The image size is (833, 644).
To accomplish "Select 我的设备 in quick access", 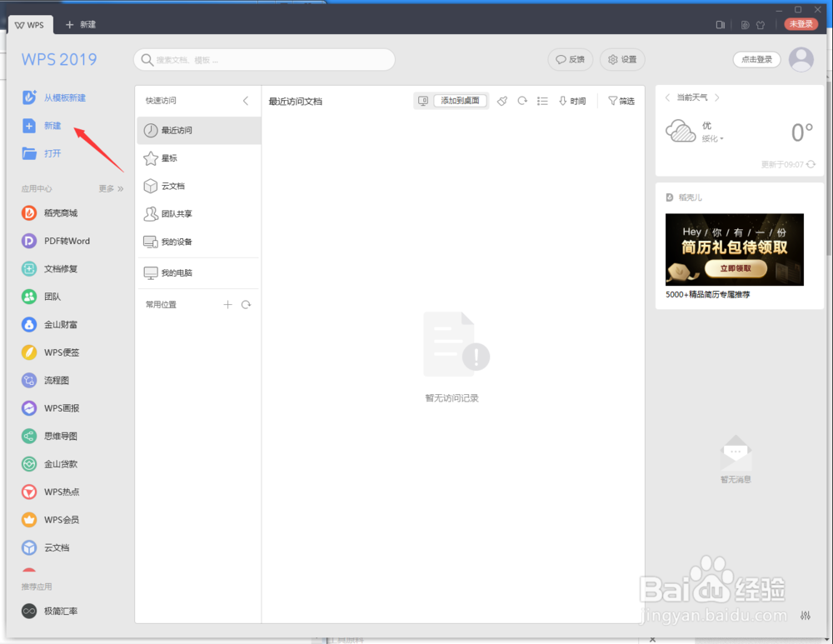I will coord(199,242).
